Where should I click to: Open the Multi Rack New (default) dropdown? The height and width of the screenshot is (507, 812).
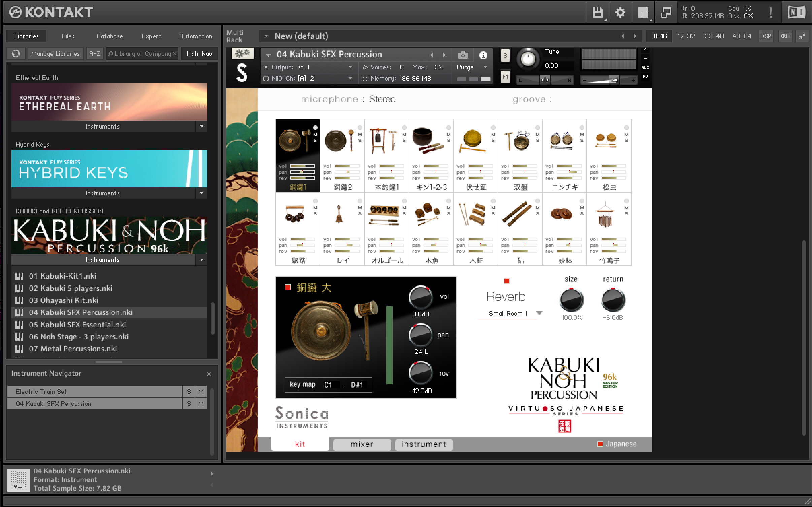266,36
